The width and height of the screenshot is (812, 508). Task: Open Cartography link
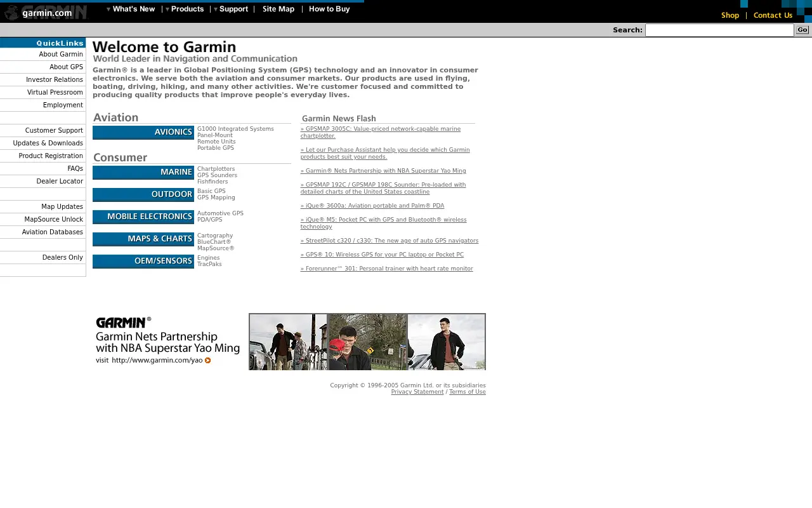(x=215, y=236)
